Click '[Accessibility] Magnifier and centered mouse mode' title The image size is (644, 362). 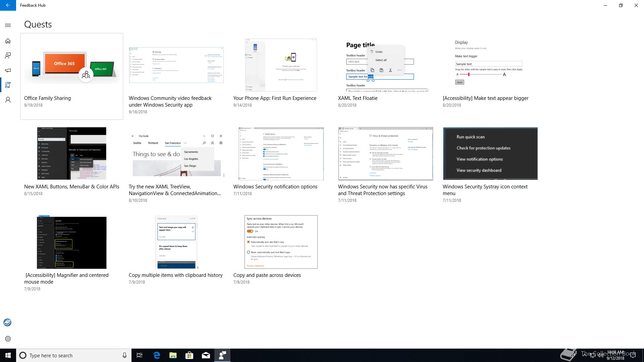66,279
